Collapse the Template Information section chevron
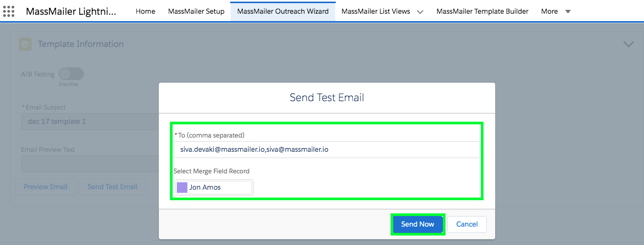The height and width of the screenshot is (245, 644). [x=628, y=44]
